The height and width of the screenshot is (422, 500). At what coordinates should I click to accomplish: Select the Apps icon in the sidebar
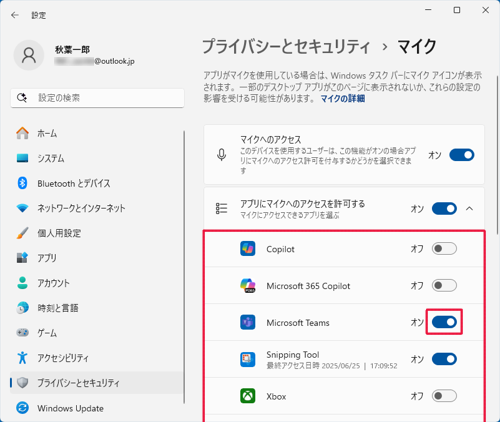pyautogui.click(x=22, y=258)
